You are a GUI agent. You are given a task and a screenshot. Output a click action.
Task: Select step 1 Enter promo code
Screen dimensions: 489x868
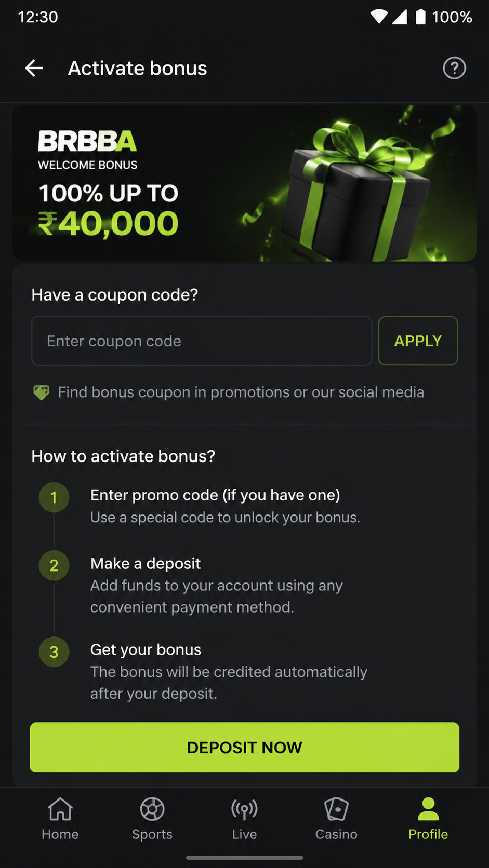(215, 495)
